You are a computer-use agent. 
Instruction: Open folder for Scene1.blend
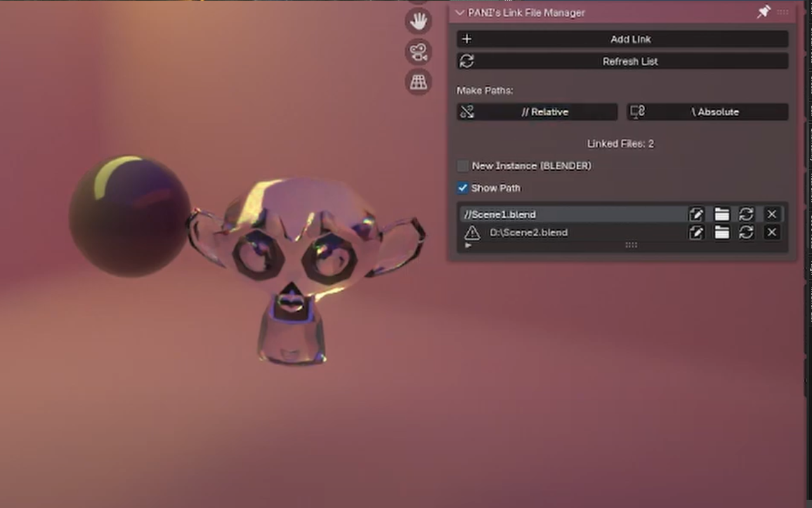(x=721, y=215)
